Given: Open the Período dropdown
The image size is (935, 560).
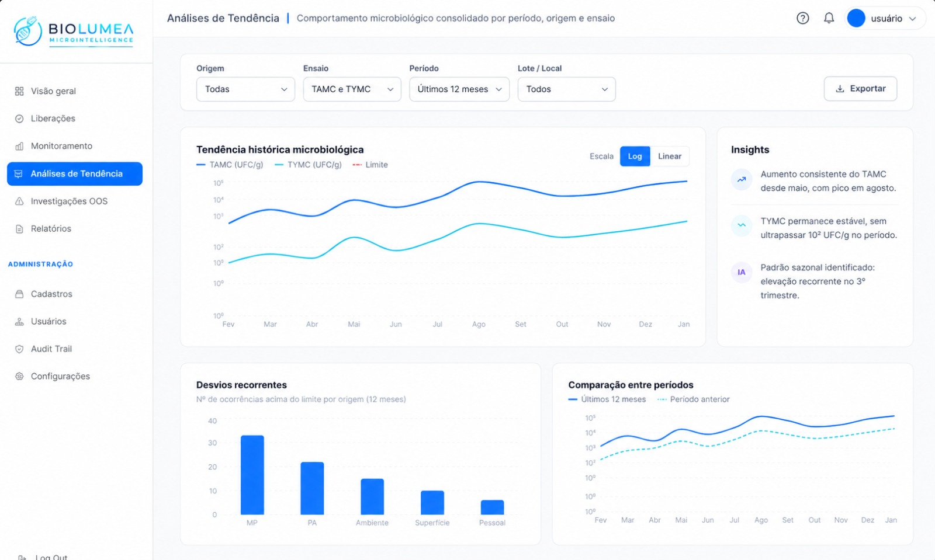Looking at the screenshot, I should 459,89.
